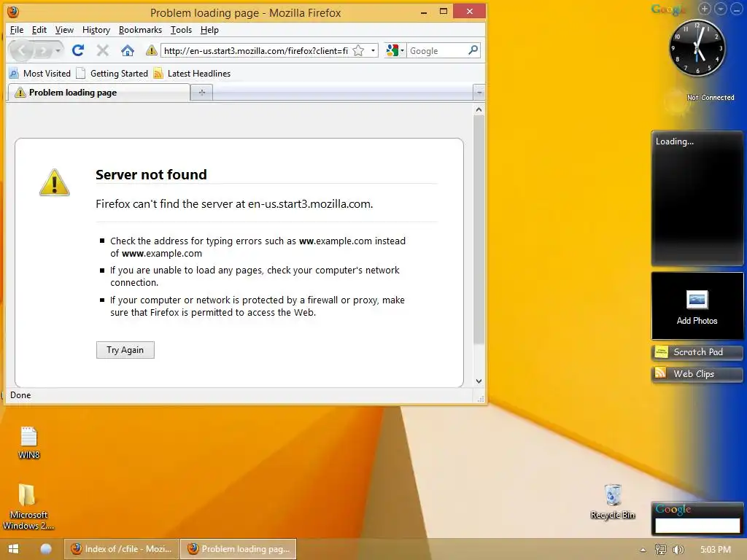Click the warning site identity icon

152,50
